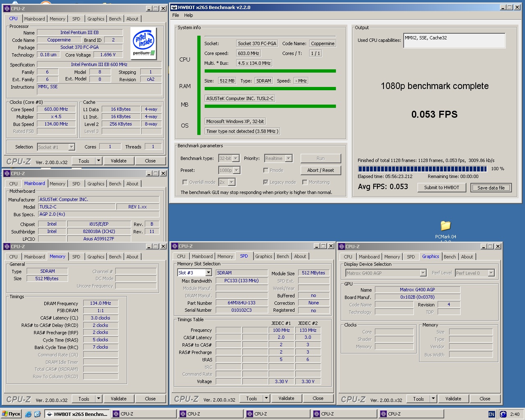
Task: Select the SPD tab in the Memory window
Action: click(76, 257)
